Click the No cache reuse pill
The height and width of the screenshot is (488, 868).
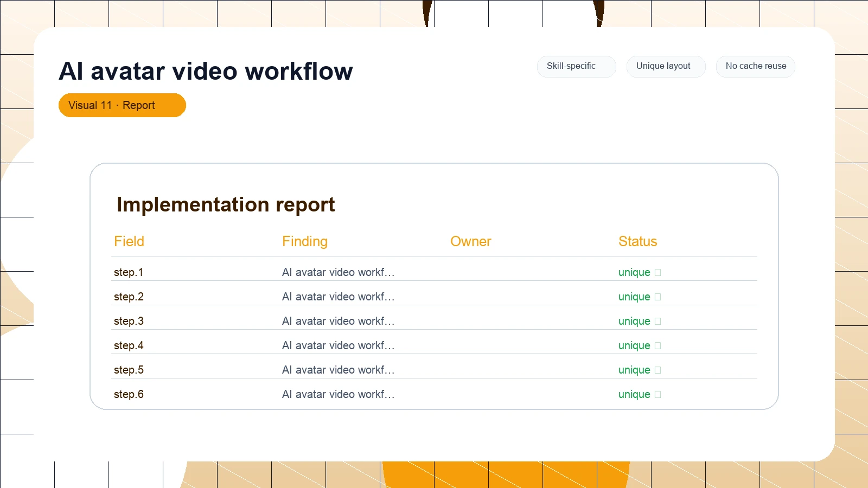755,66
